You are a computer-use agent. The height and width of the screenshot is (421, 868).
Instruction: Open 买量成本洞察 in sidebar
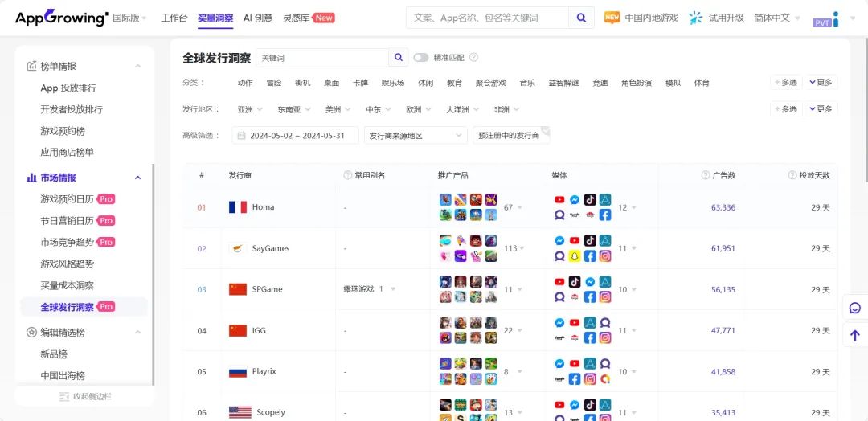click(67, 285)
